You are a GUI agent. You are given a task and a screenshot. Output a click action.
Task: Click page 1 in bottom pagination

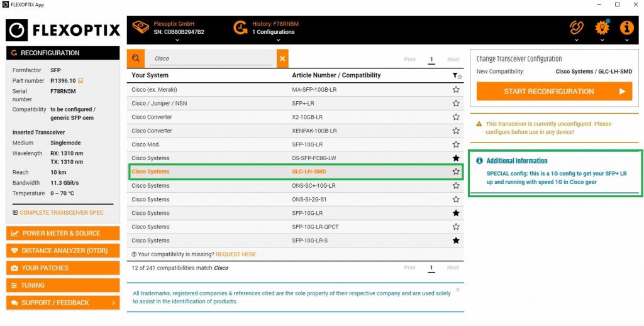431,268
